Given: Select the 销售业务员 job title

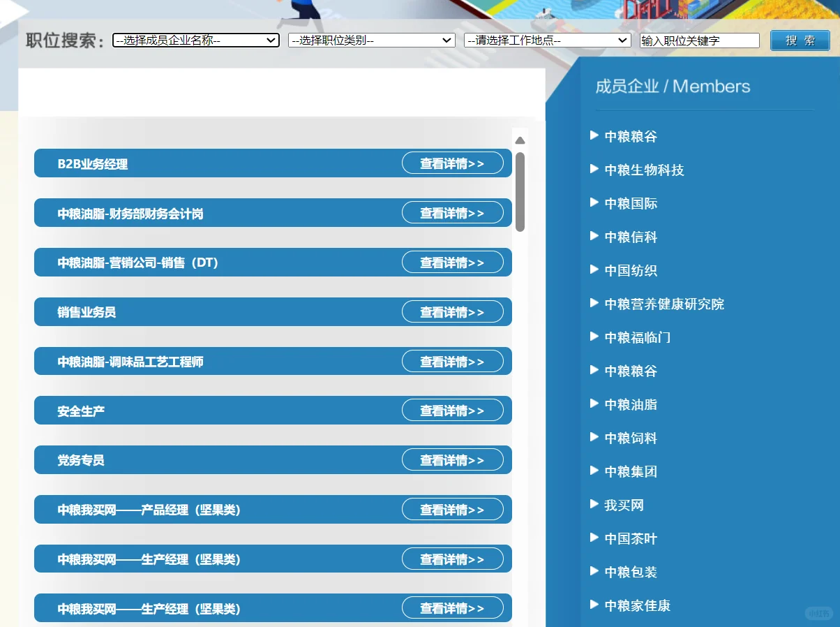Looking at the screenshot, I should pyautogui.click(x=87, y=312).
